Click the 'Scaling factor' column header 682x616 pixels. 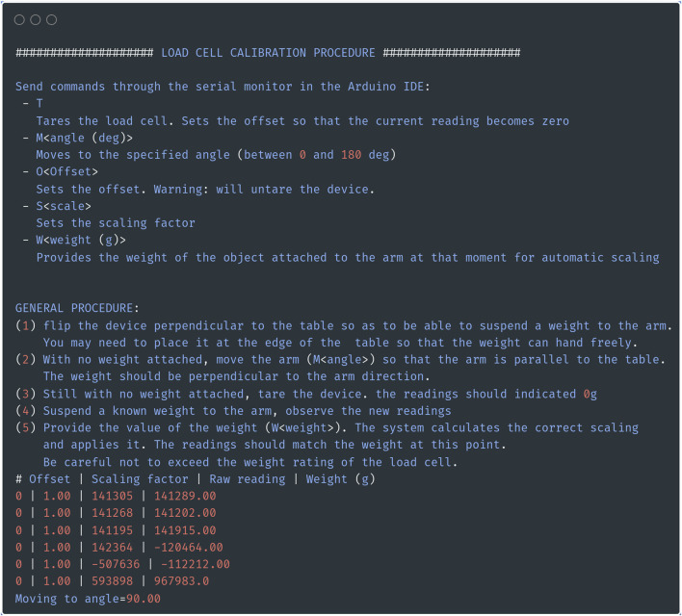coord(140,479)
